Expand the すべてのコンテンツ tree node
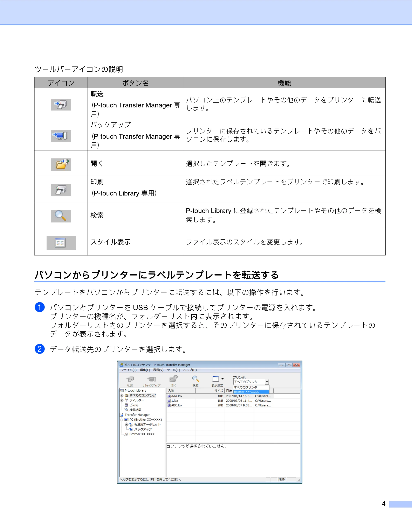 click(x=122, y=395)
